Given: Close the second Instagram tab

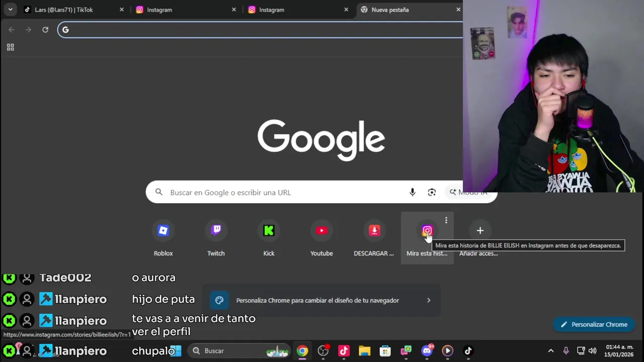Looking at the screenshot, I should coord(346,10).
